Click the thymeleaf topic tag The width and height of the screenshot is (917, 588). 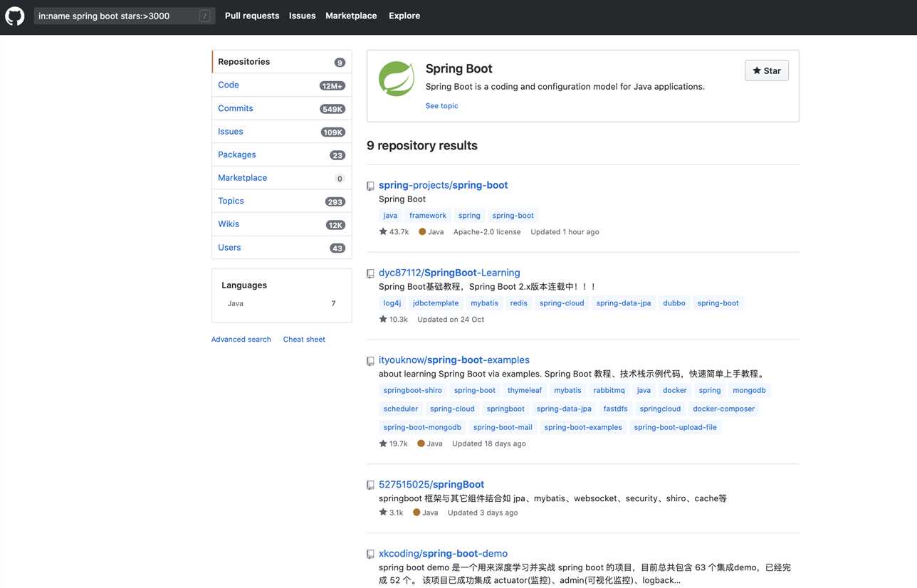pyautogui.click(x=525, y=391)
